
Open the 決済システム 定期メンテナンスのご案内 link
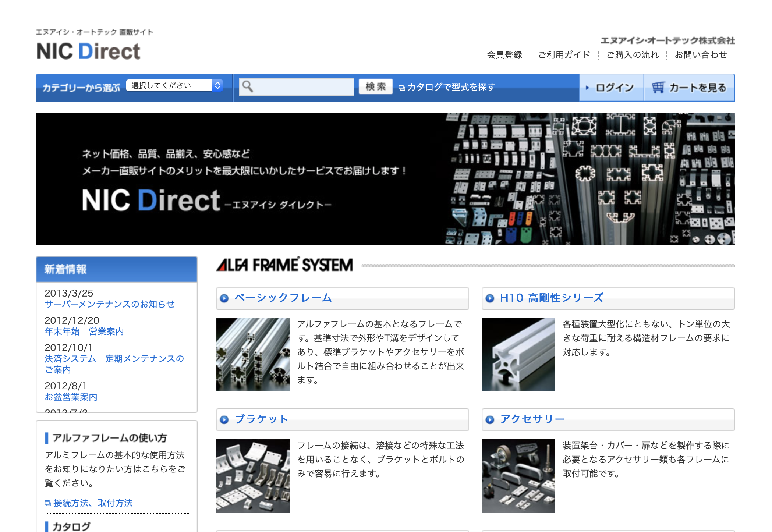click(114, 364)
